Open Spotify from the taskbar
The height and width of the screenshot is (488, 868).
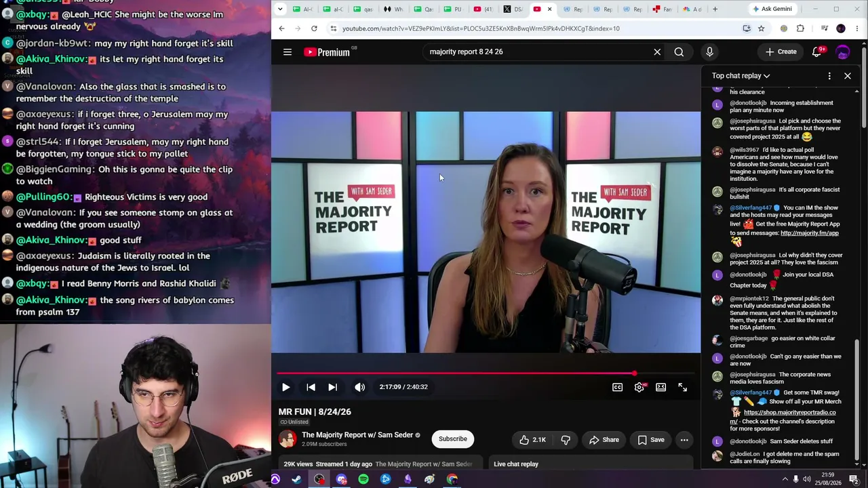coord(363,480)
